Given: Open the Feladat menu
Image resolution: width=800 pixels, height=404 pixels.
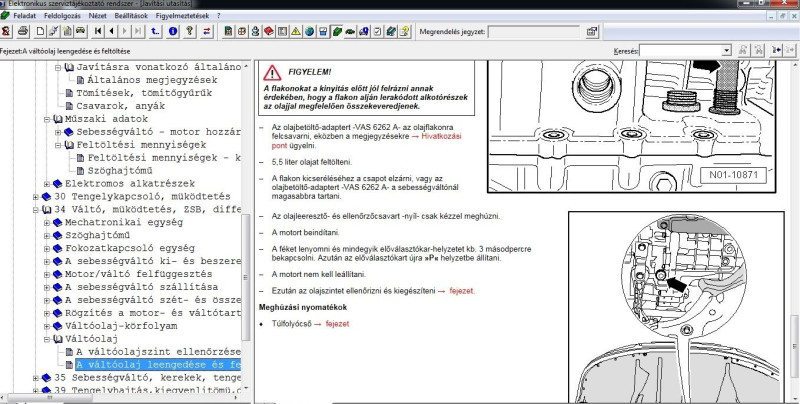Looking at the screenshot, I should tap(24, 16).
